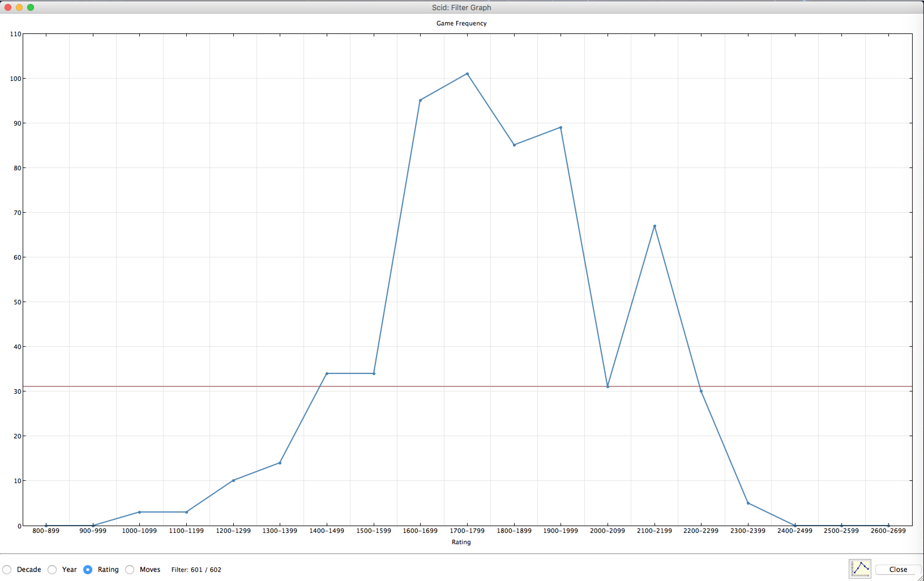
Task: Click the '2200-2299' axis label
Action: [x=701, y=531]
